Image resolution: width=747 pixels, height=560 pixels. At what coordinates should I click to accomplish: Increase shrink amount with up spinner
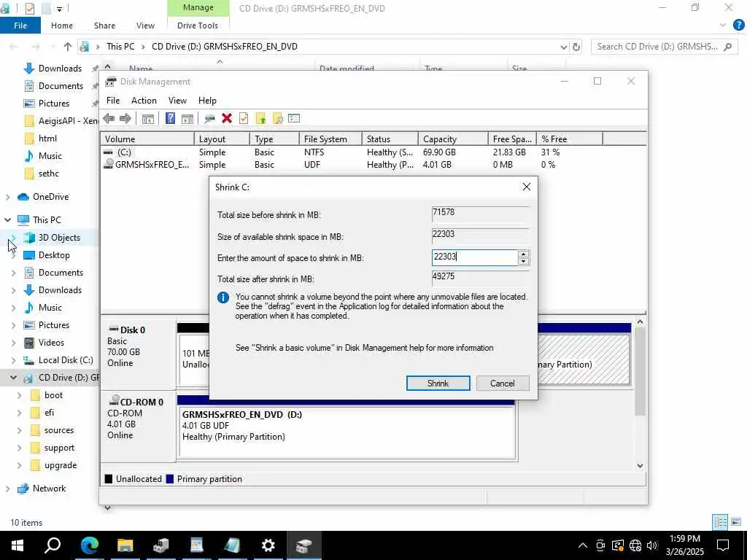pyautogui.click(x=523, y=254)
